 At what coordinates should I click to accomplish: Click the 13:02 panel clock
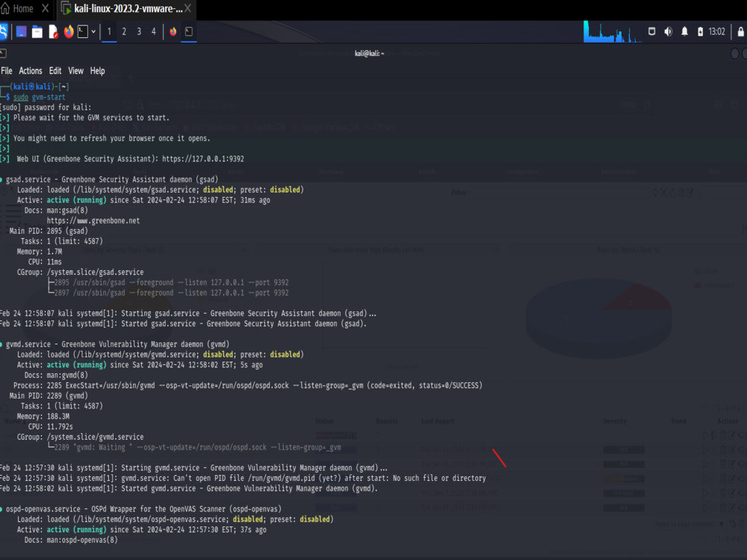click(716, 31)
